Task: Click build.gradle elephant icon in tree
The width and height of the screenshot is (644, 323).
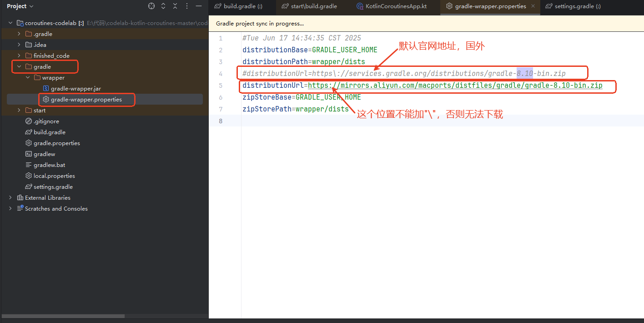Action: [29, 132]
